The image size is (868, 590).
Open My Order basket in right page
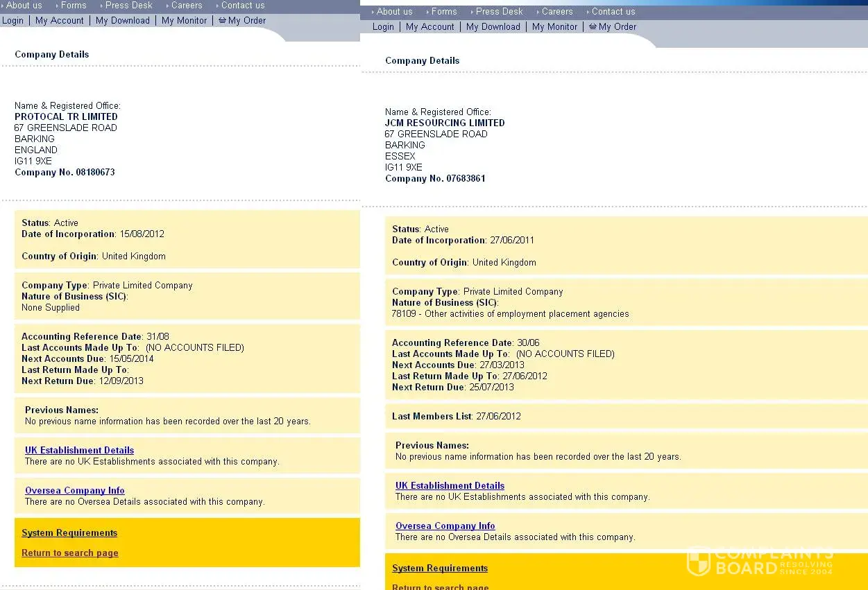pyautogui.click(x=613, y=27)
